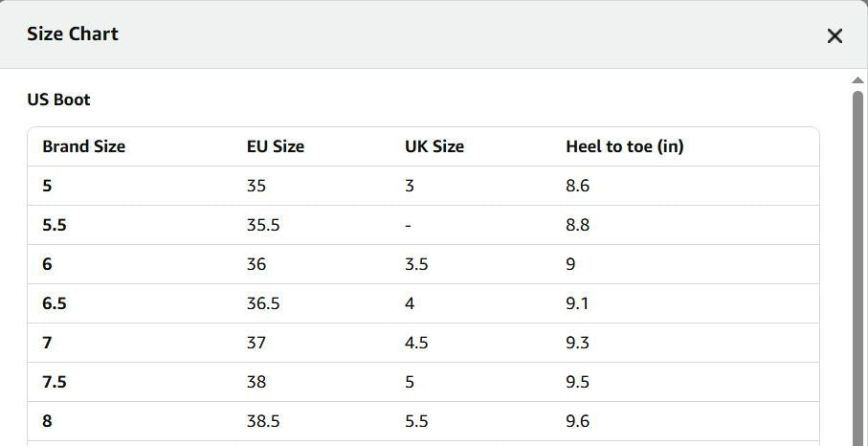Click the dash in UK Size column
The width and height of the screenshot is (868, 446).
click(x=408, y=226)
